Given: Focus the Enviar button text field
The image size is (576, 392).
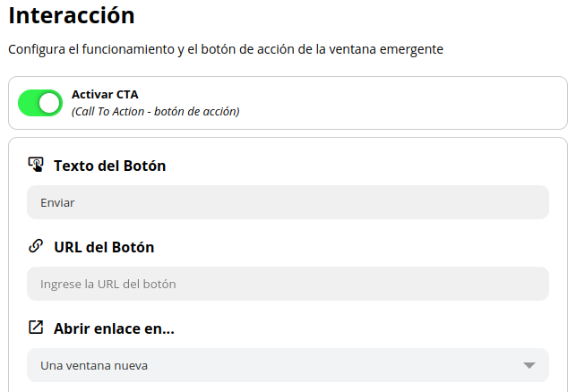Looking at the screenshot, I should (x=287, y=202).
